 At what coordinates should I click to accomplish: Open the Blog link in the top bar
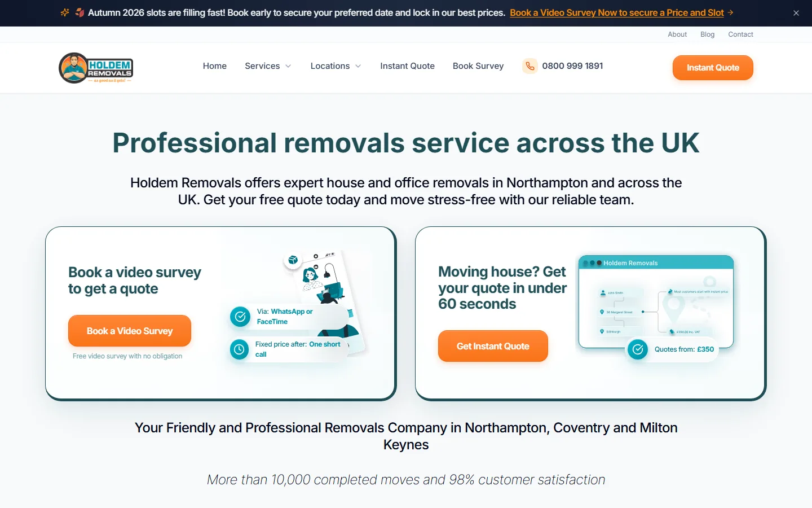pyautogui.click(x=707, y=34)
